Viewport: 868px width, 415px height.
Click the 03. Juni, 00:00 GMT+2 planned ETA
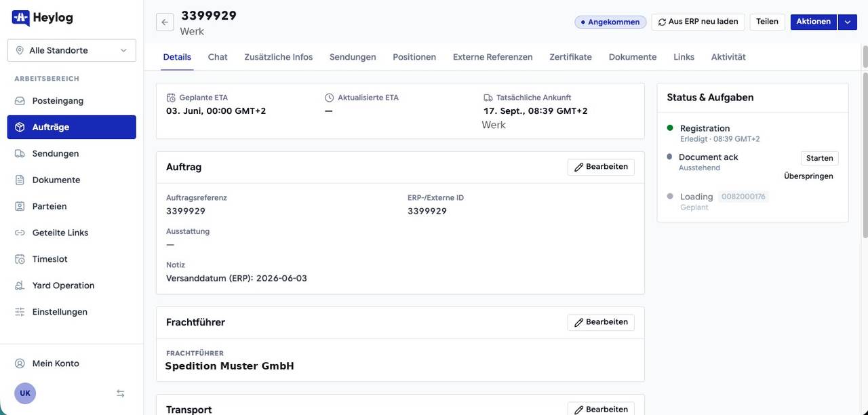pos(216,111)
